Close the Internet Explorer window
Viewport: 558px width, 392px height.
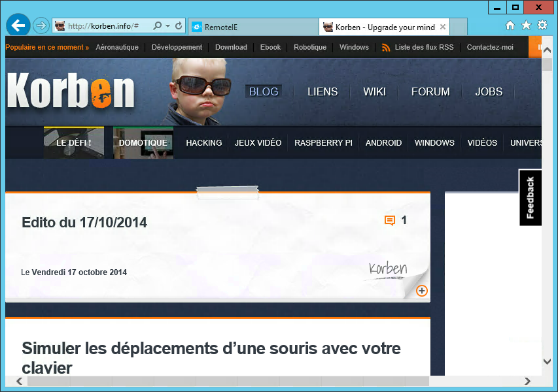(539, 7)
